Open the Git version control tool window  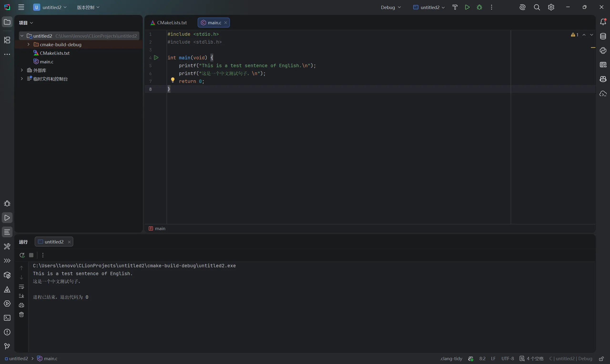7,346
